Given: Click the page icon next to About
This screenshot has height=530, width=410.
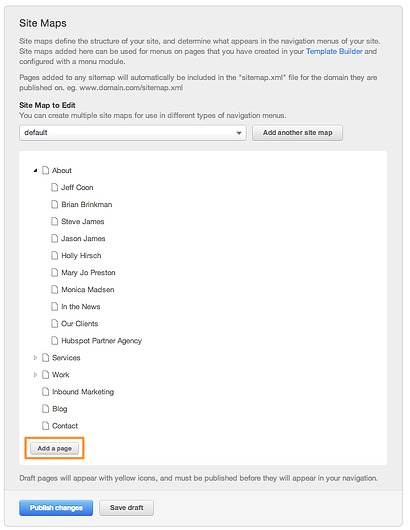Looking at the screenshot, I should coord(45,170).
